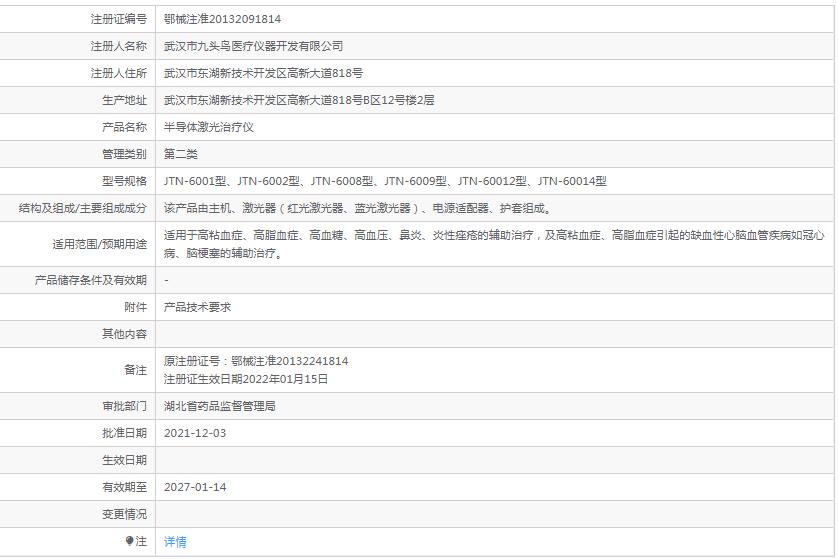Select 注册证生效日期2022年01月15日 line
The height and width of the screenshot is (559, 838).
[246, 379]
